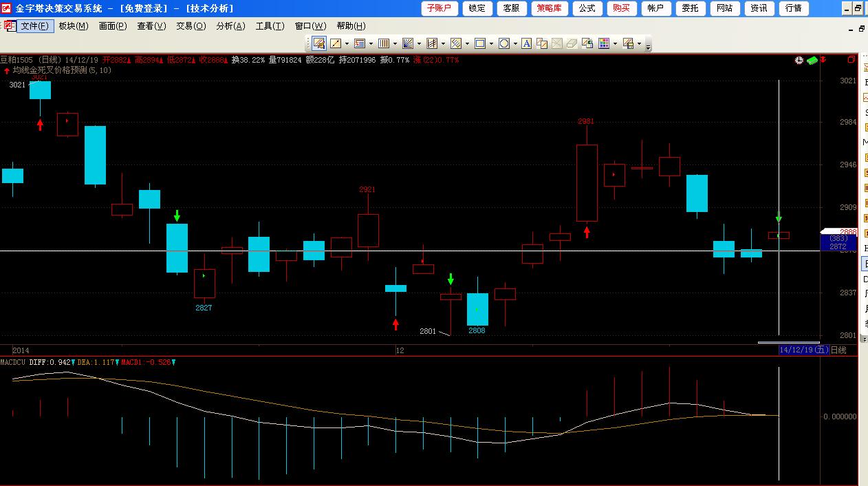Open the 文件(F) menu
This screenshot has width=868, height=486.
(x=34, y=26)
